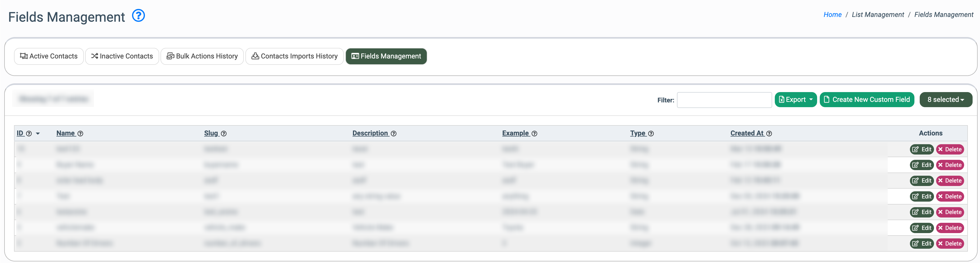Open the Bulk Actions History tab

[x=202, y=56]
